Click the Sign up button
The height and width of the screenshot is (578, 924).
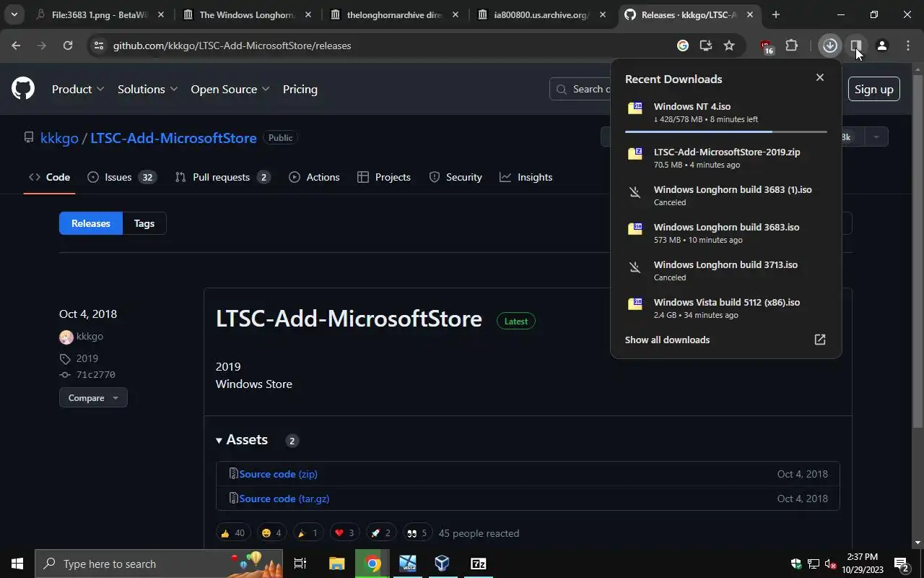pos(873,89)
